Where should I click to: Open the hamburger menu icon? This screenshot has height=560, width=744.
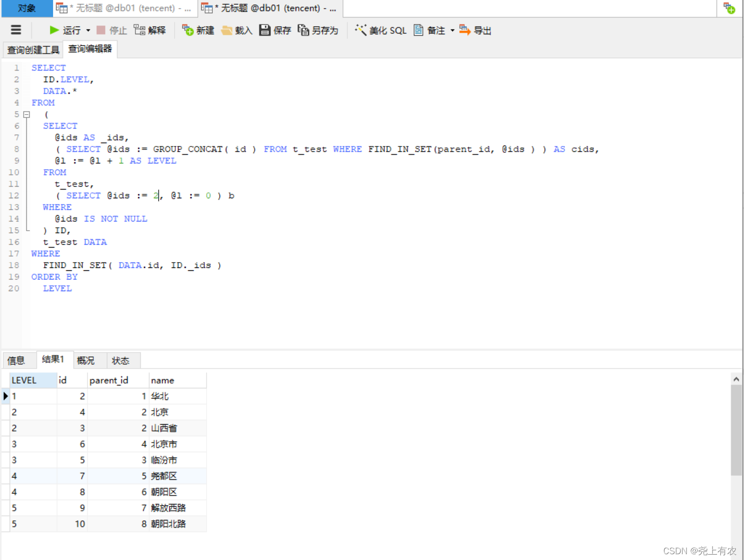[x=15, y=29]
